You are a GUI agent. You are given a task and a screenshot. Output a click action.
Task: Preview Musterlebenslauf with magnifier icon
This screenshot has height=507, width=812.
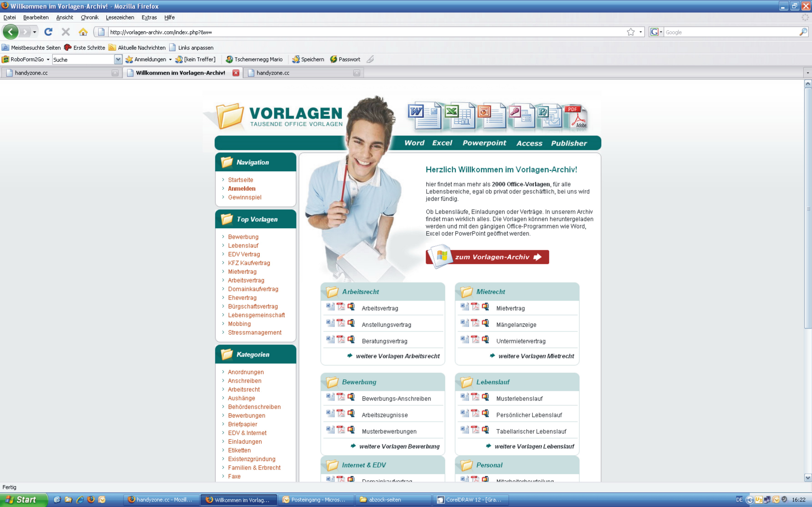(x=485, y=397)
